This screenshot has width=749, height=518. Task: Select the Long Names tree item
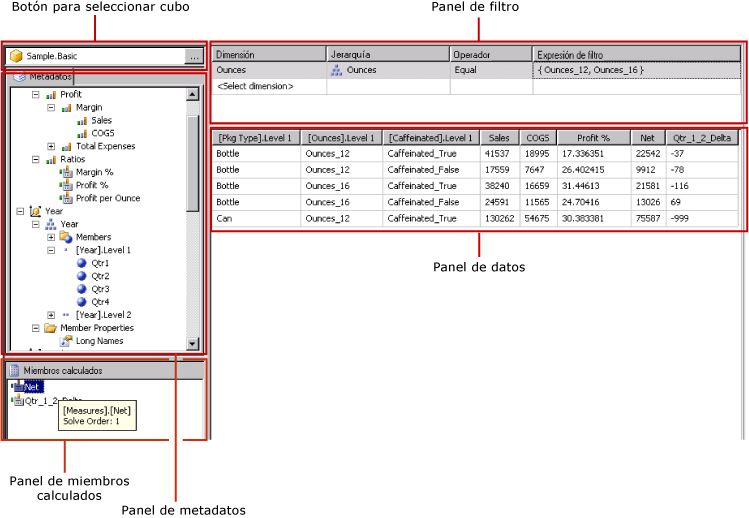click(x=99, y=341)
